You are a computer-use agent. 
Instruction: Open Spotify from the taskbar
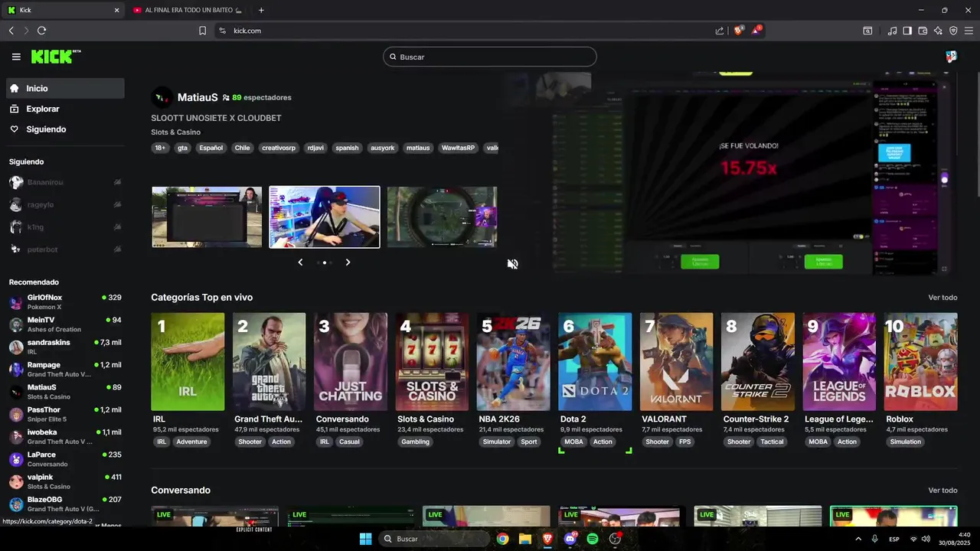pyautogui.click(x=593, y=539)
